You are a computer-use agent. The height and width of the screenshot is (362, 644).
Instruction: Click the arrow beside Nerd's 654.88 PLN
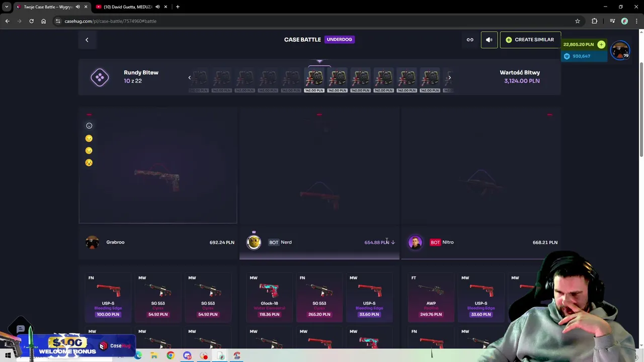coord(393,242)
